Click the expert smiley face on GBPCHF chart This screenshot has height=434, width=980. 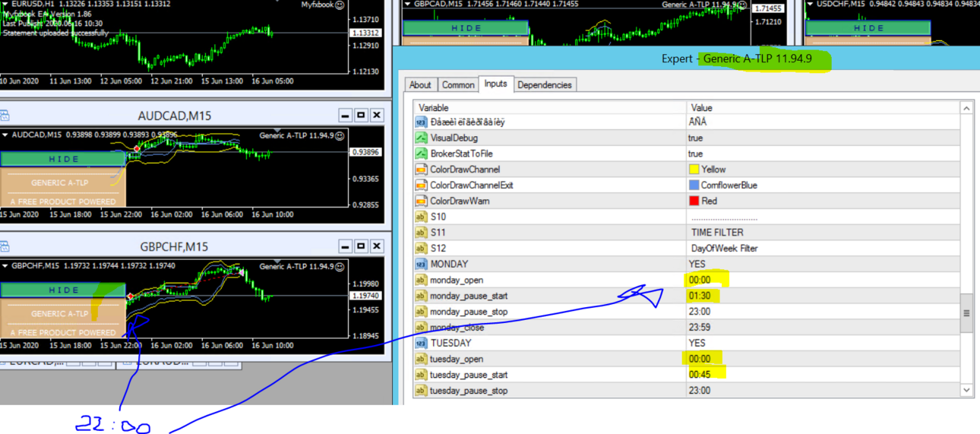(x=340, y=266)
